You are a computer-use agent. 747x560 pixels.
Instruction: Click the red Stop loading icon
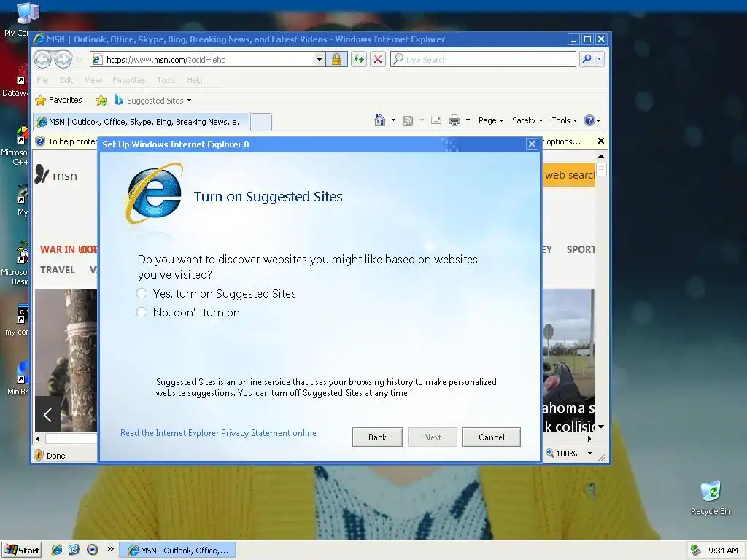click(378, 60)
